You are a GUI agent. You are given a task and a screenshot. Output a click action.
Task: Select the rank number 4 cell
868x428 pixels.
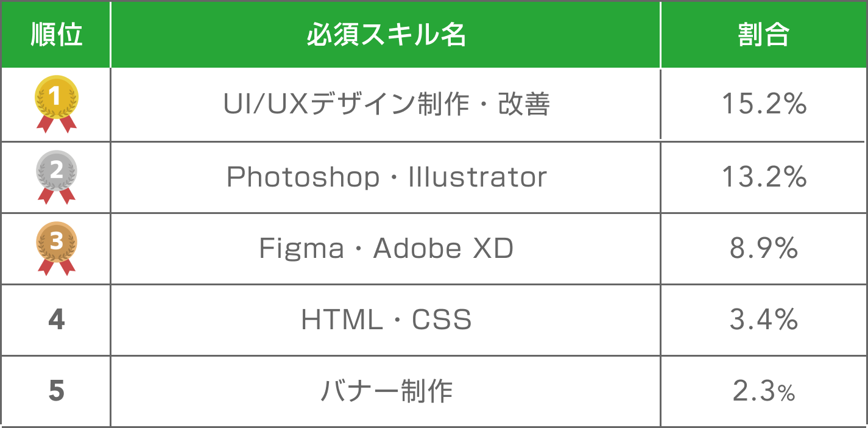[56, 319]
